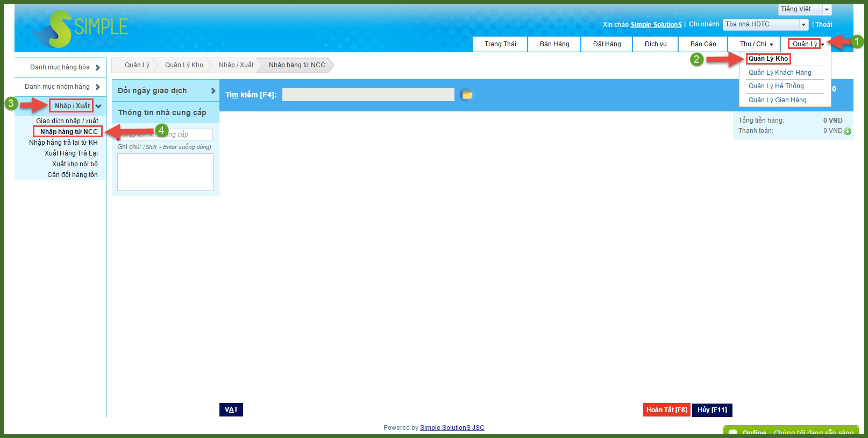Collapse the Nhập / Xuất section chevron
Image resolution: width=868 pixels, height=438 pixels.
coord(98,107)
